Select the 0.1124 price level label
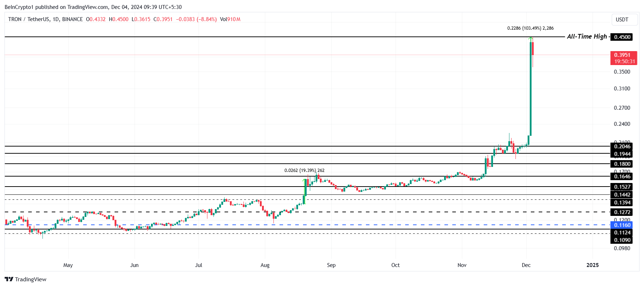The height and width of the screenshot is (287, 644). pyautogui.click(x=622, y=233)
